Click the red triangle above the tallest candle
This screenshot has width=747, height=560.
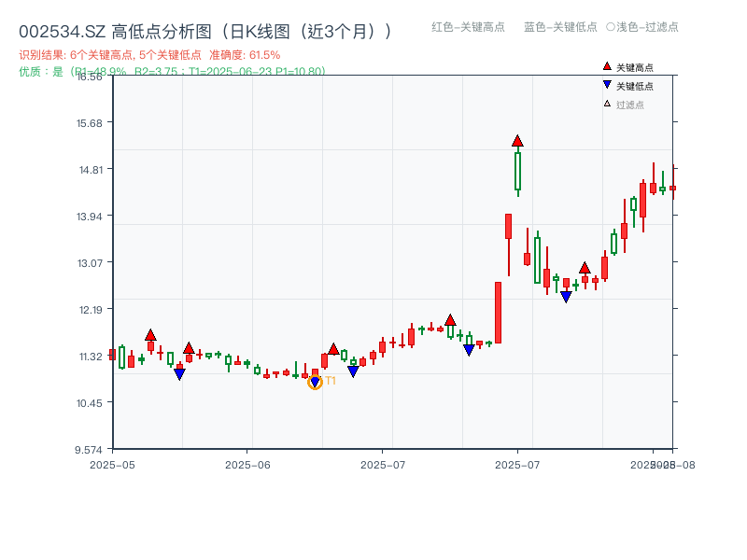point(517,140)
